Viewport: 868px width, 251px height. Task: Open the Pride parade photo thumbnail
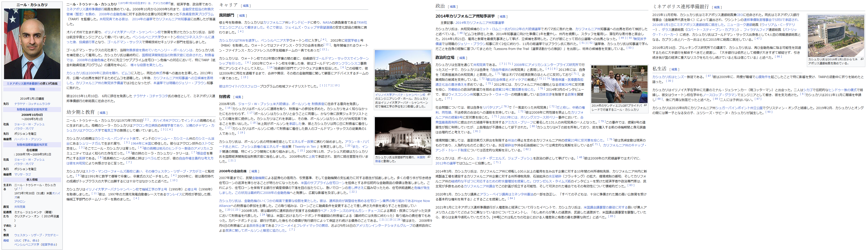tap(619, 84)
